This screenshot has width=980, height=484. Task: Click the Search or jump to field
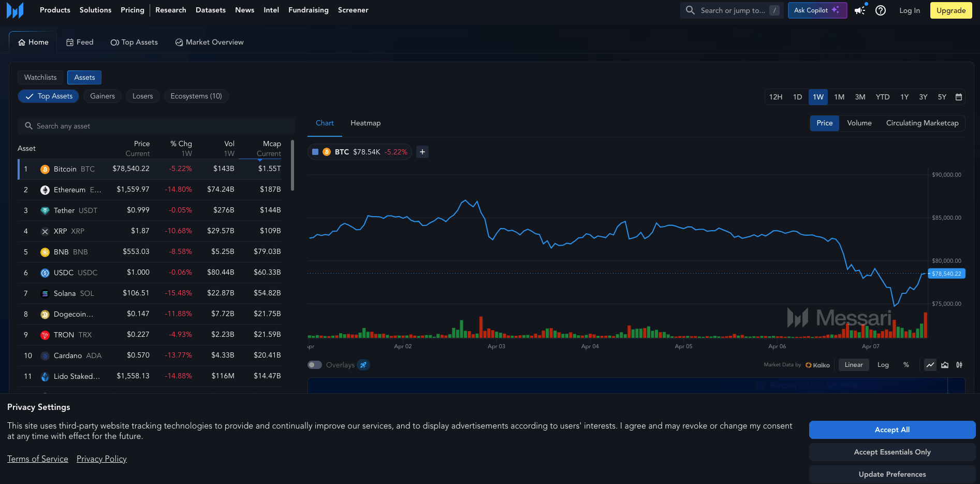732,10
